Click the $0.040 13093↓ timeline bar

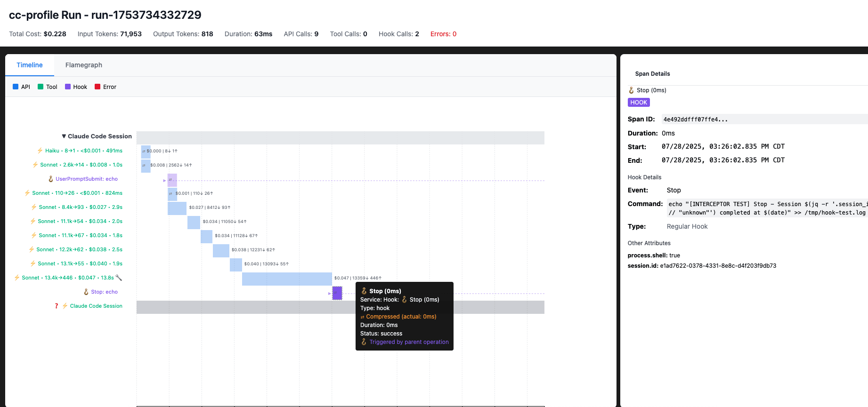236,264
